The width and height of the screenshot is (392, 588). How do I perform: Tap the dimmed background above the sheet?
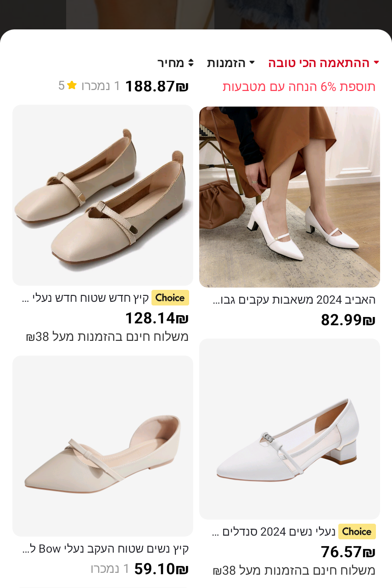click(196, 14)
